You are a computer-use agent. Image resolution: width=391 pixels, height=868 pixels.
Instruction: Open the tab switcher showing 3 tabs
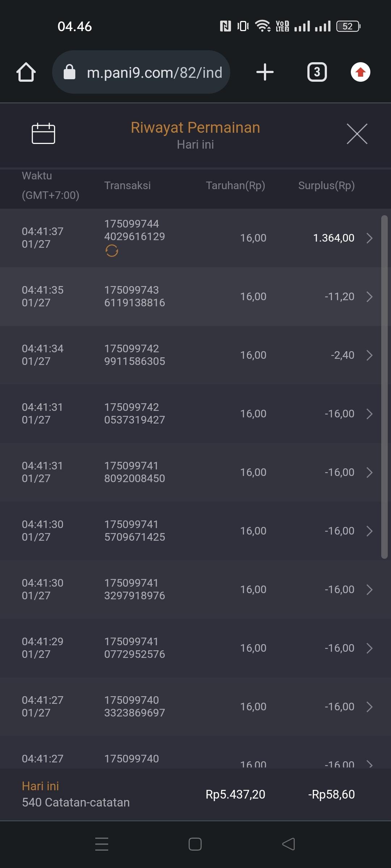[317, 72]
